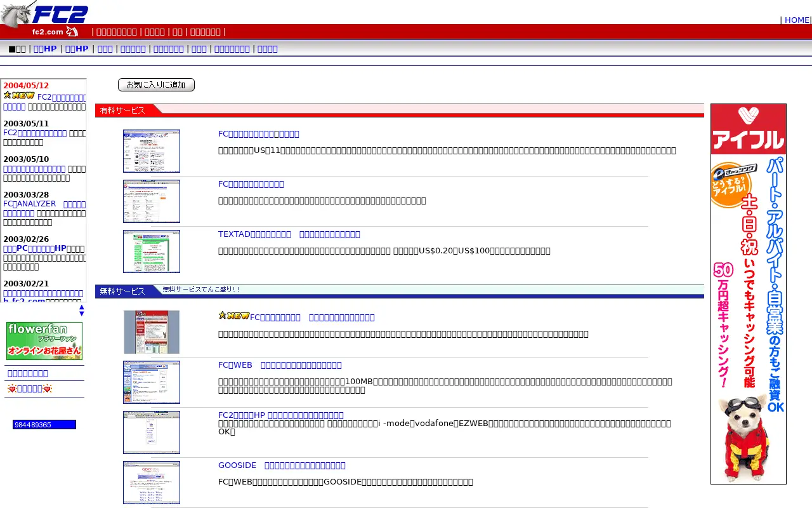Click the red thumbnail in the NEW service row
The height and width of the screenshot is (508, 812).
[x=152, y=332]
